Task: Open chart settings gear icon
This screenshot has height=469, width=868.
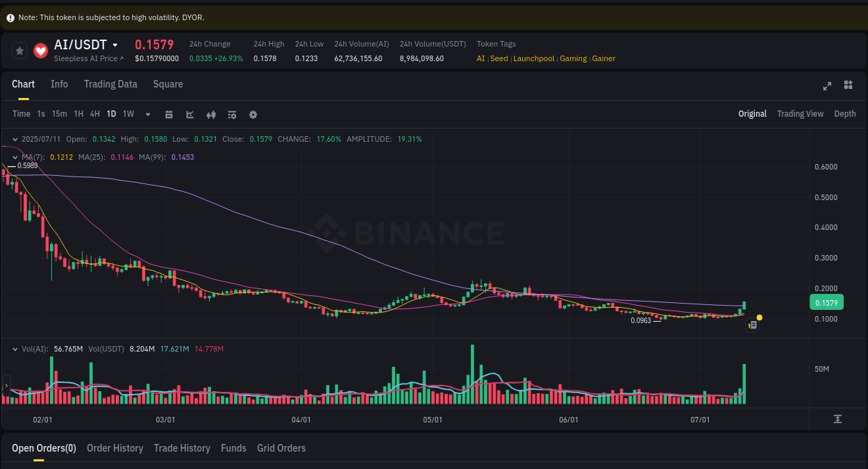Action: (x=253, y=114)
